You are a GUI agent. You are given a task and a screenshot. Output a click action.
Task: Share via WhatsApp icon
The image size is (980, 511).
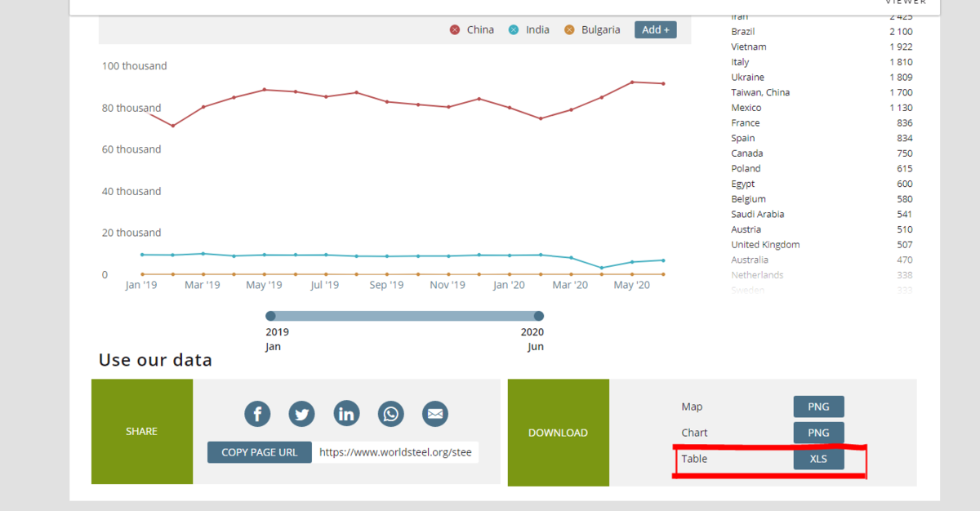[x=391, y=414]
